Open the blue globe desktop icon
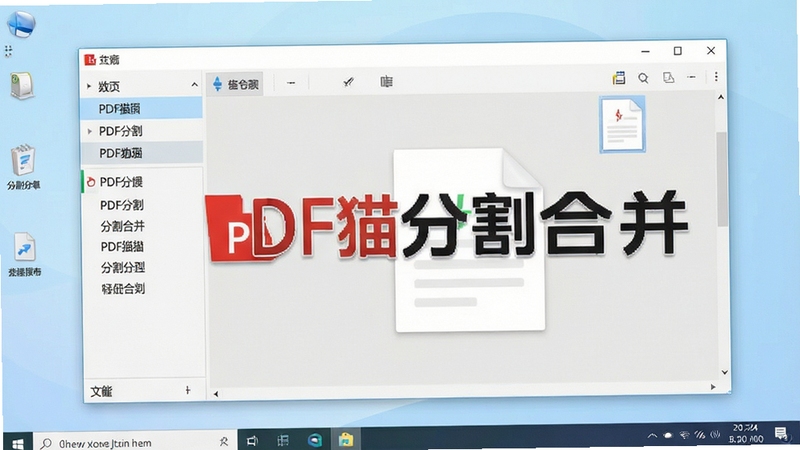 pos(21,23)
